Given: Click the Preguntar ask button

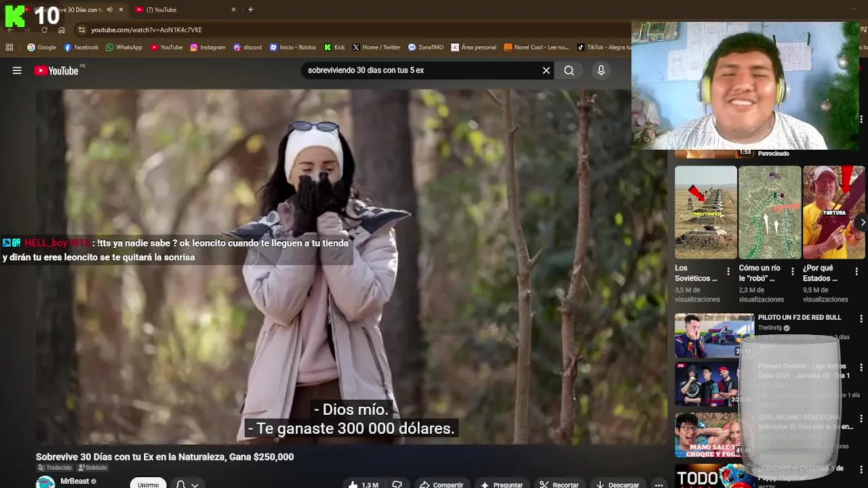Looking at the screenshot, I should point(502,485).
